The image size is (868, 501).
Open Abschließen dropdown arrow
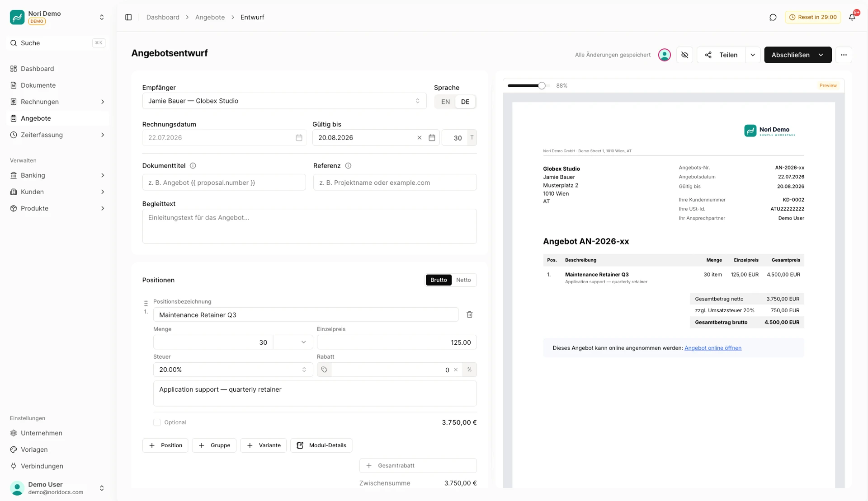821,55
